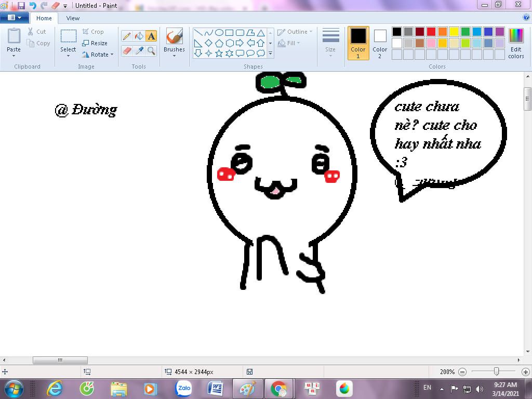Pick the red color swatch

click(x=431, y=32)
